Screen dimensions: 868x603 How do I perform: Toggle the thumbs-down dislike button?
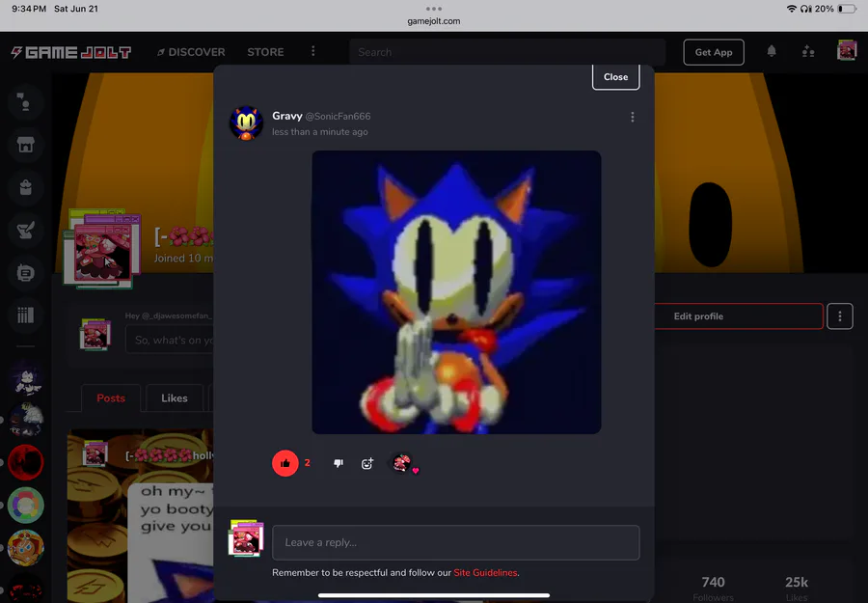point(339,463)
